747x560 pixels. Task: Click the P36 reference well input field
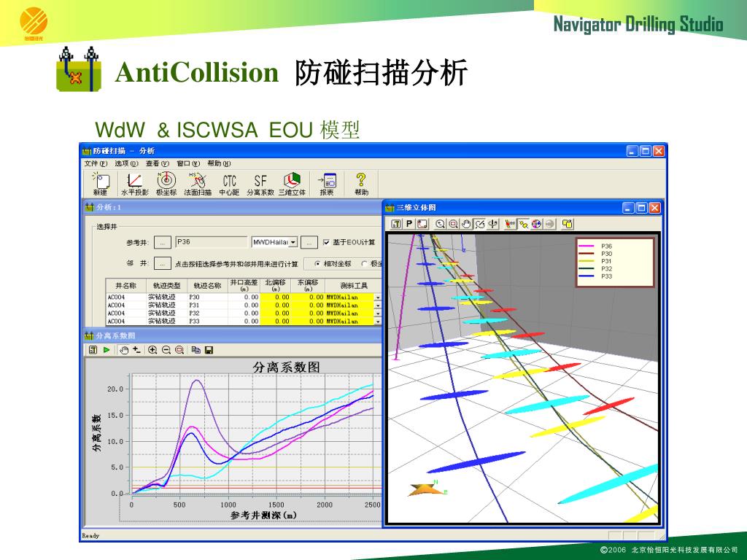coord(211,242)
